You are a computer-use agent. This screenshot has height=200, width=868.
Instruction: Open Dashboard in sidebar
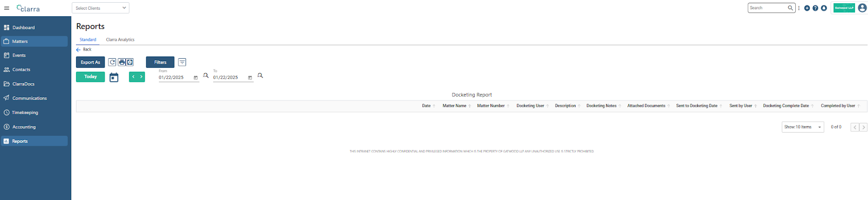click(35, 27)
